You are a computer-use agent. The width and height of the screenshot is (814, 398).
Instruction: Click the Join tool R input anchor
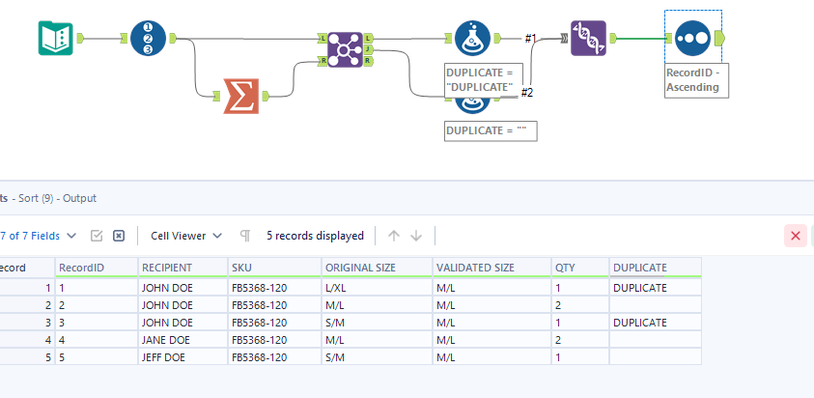pos(322,61)
